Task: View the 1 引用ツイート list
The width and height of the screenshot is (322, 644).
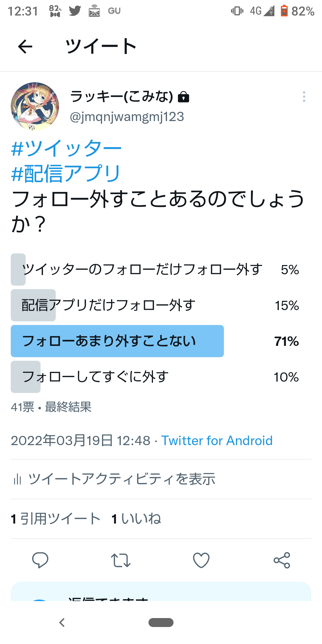Action: [x=56, y=519]
